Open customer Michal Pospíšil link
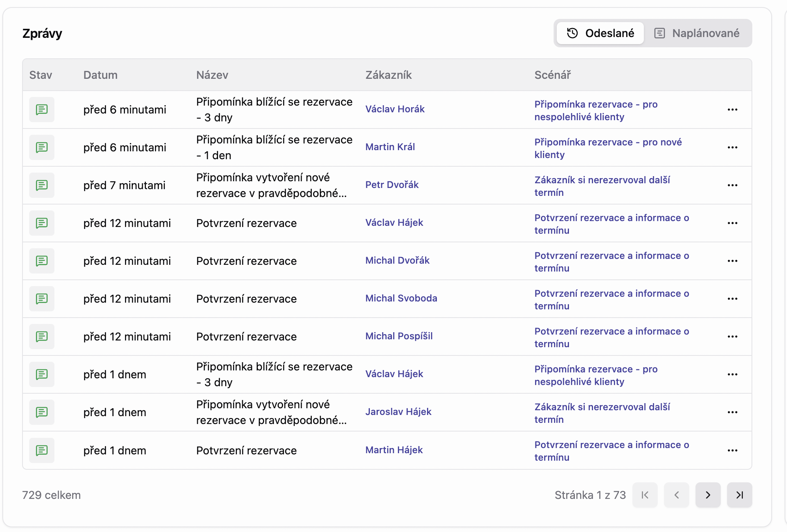The height and width of the screenshot is (532, 787). pos(399,336)
